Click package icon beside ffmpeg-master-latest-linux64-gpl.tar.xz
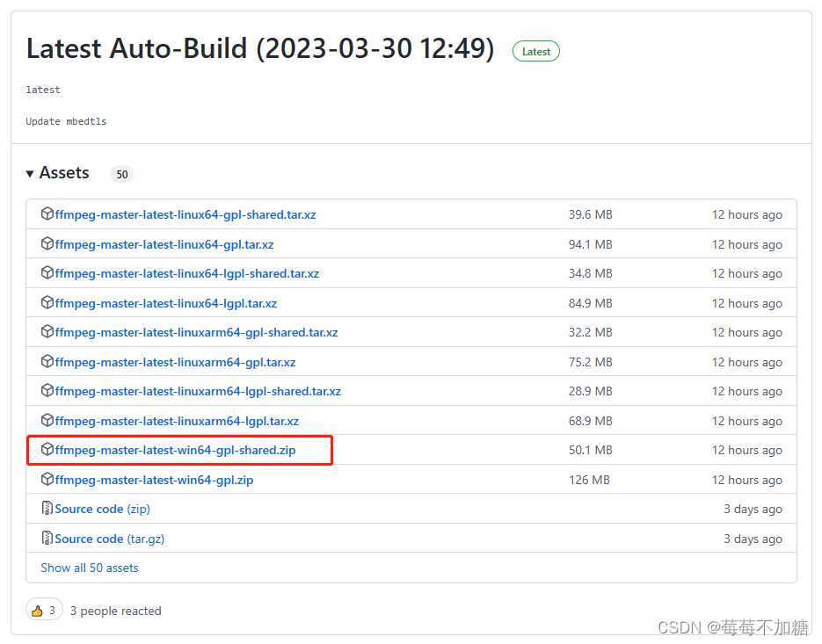Image resolution: width=822 pixels, height=644 pixels. (x=47, y=243)
